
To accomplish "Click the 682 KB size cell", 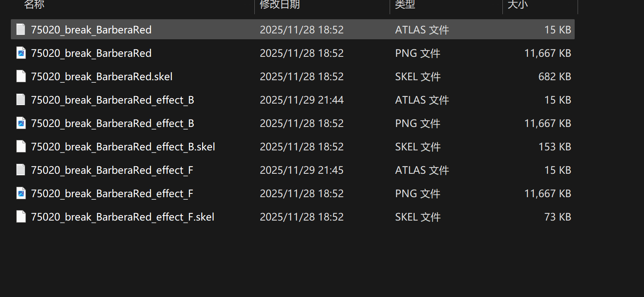I will click(555, 77).
